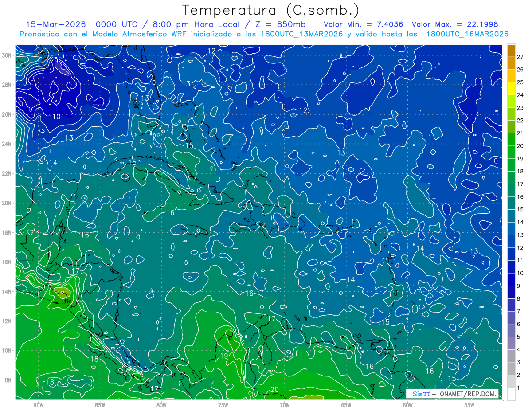Click color bar legend value 8
Screen dimensions: 532x411
click(519, 298)
